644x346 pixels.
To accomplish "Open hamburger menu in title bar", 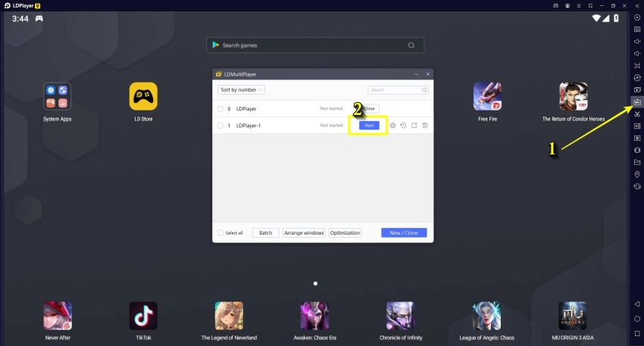I will (579, 6).
